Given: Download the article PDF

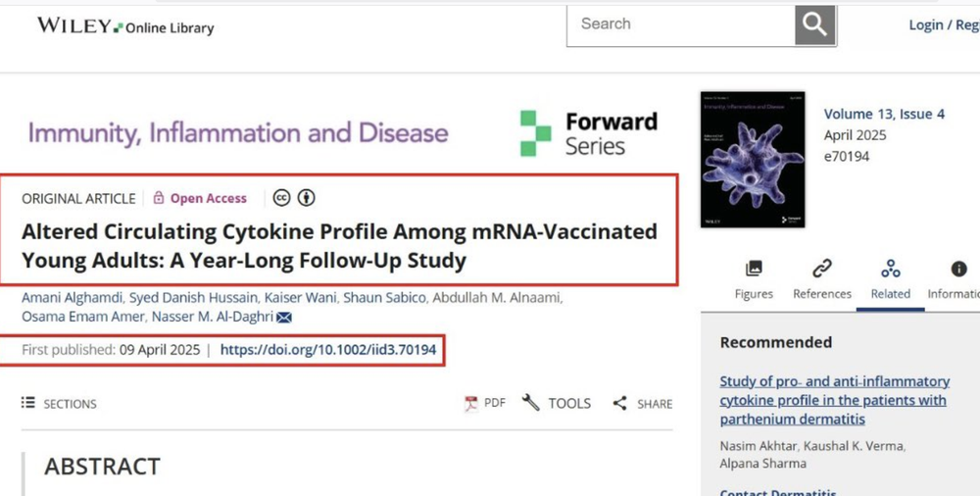Looking at the screenshot, I should [x=485, y=404].
